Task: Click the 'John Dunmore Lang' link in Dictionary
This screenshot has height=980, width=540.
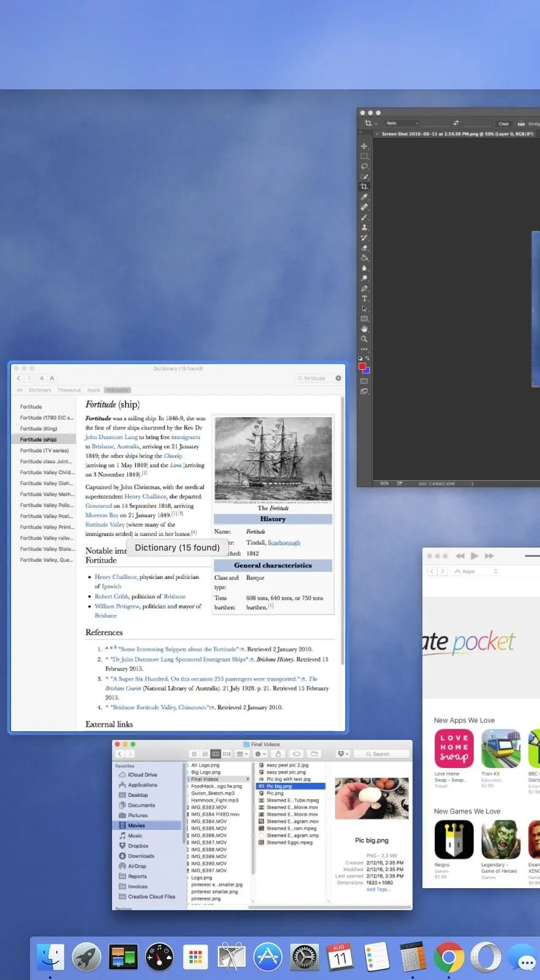Action: pyautogui.click(x=111, y=437)
